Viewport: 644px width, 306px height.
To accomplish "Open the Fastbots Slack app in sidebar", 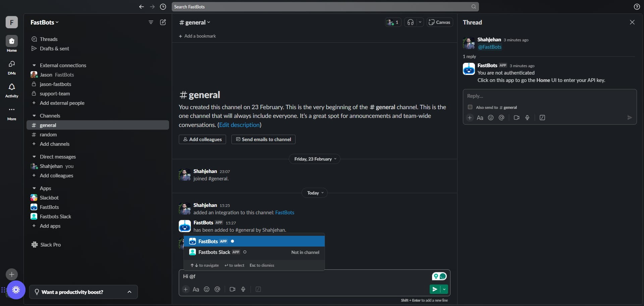I will 98,216.
